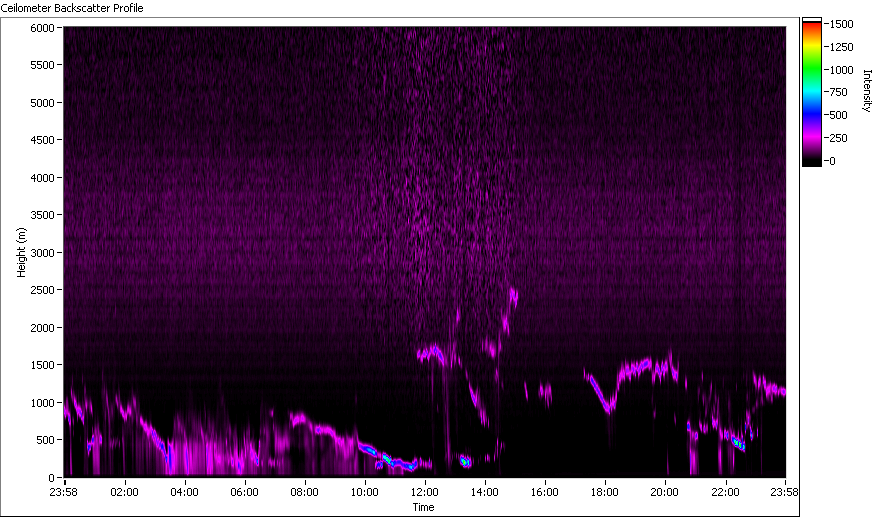Click the 08:00 time tick label
This screenshot has height=517, width=876.
304,492
